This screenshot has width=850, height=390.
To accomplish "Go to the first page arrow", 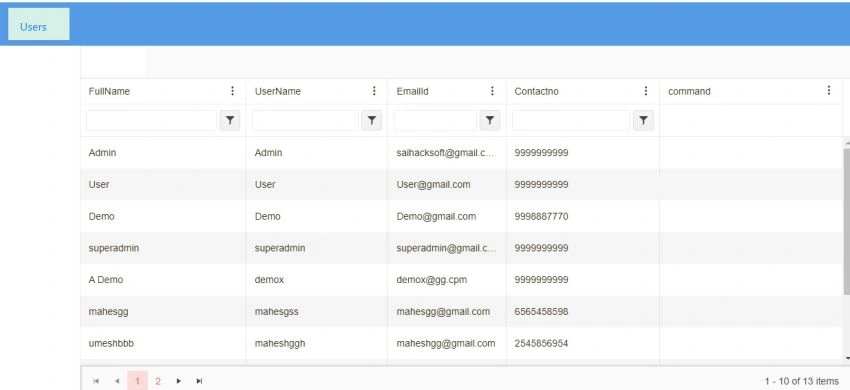I will pos(96,381).
